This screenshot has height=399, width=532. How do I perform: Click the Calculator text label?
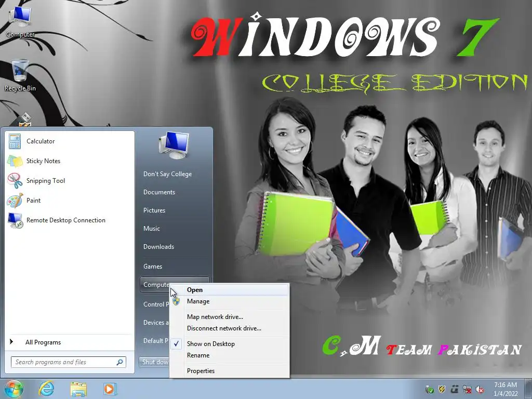pyautogui.click(x=41, y=141)
